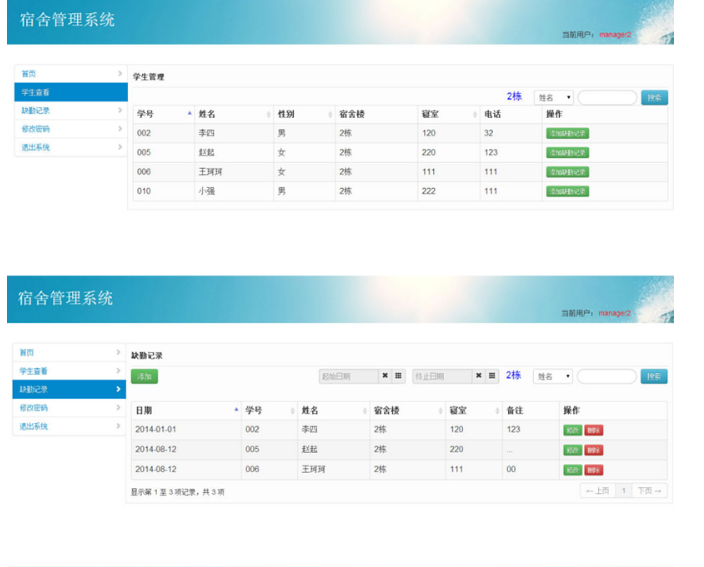Image resolution: width=704 pixels, height=567 pixels.
Task: Open calendar picker for 终止日期
Action: pos(492,376)
